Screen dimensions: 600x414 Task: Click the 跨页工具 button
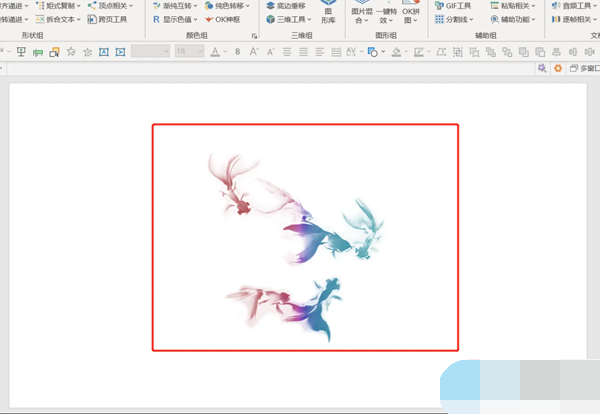[106, 19]
